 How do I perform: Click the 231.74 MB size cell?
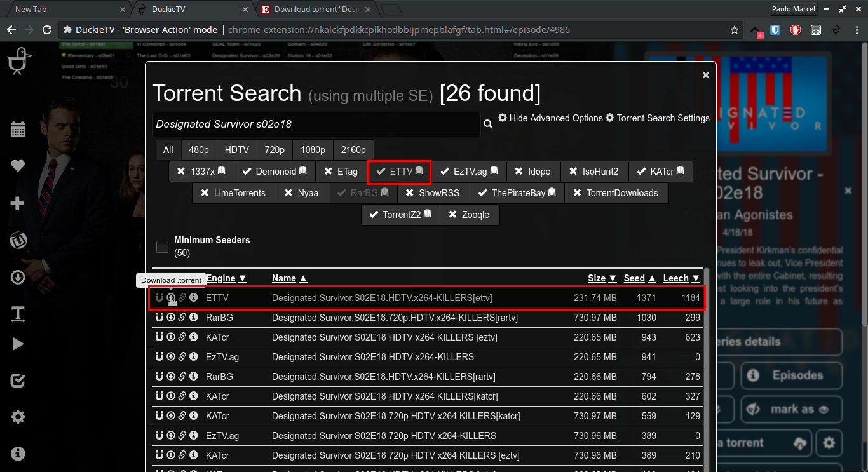pos(595,297)
